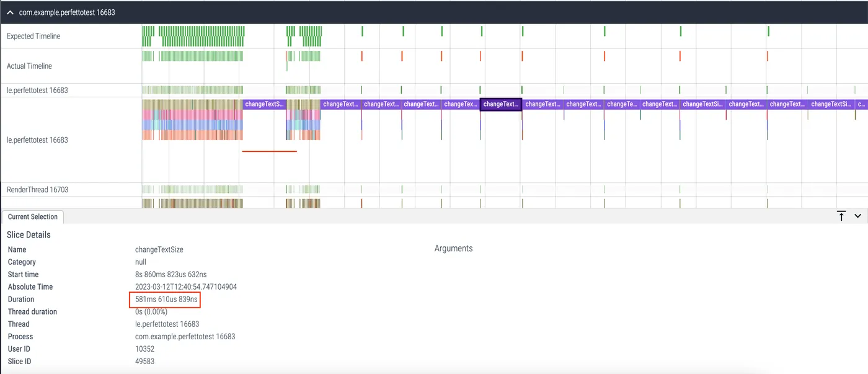The width and height of the screenshot is (868, 374).
Task: Open the Current Selection tab
Action: [33, 216]
